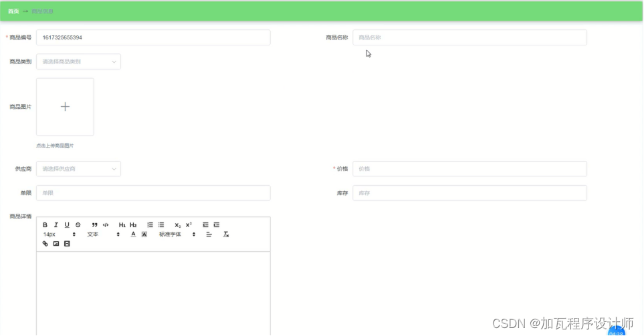Focus the 库存 input field
This screenshot has height=336, width=644.
pos(469,193)
